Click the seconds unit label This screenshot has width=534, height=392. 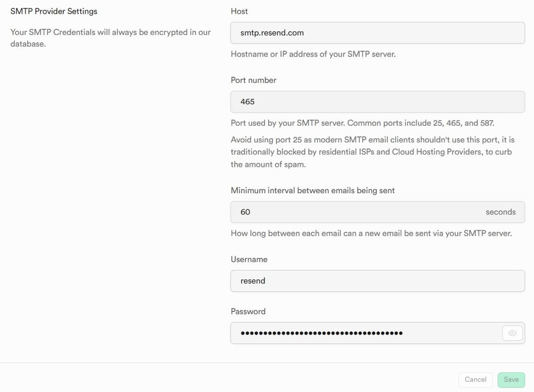500,212
